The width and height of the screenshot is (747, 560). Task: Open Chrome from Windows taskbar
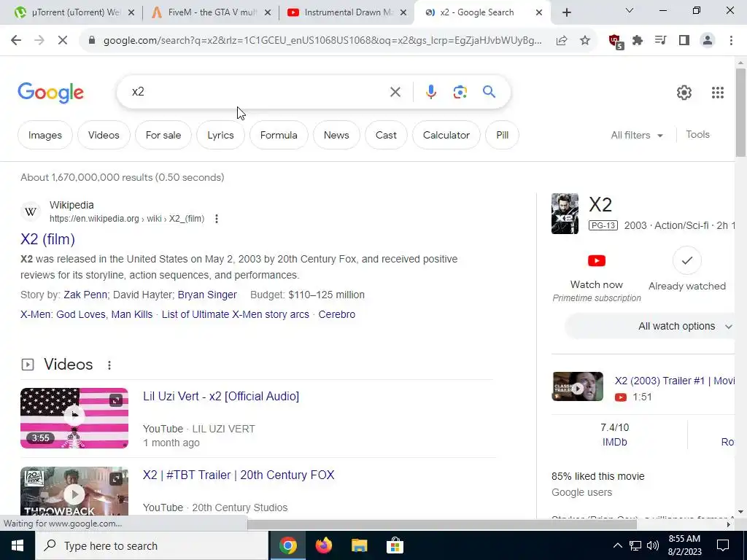click(287, 545)
